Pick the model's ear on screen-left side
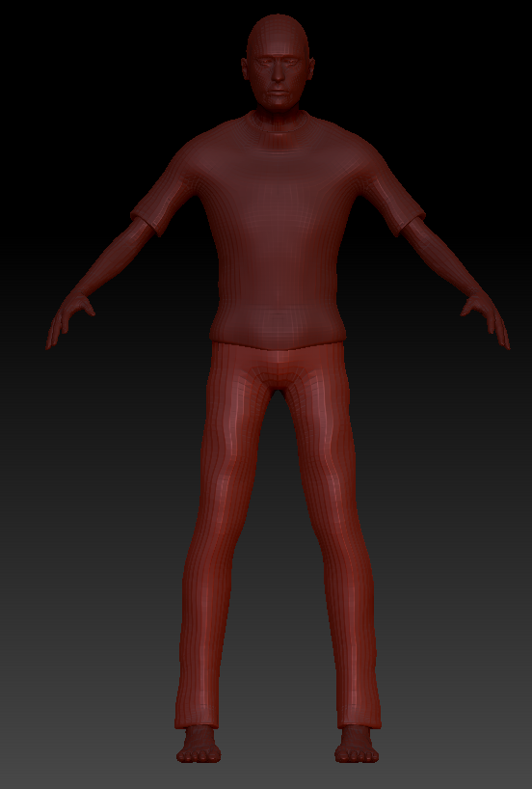Screen dimensions: 532x789 coord(245,68)
